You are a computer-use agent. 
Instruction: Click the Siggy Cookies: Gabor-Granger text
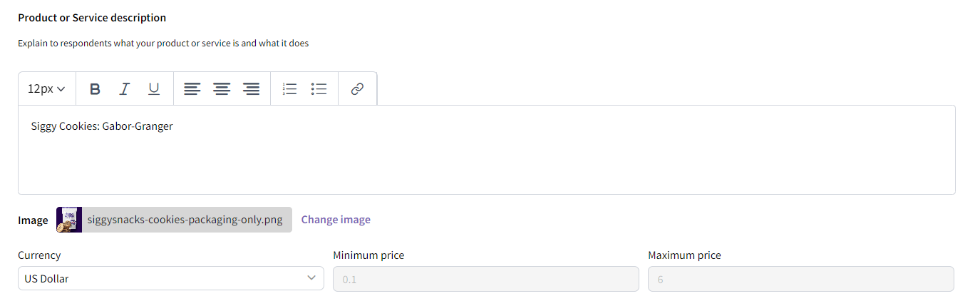pos(102,126)
